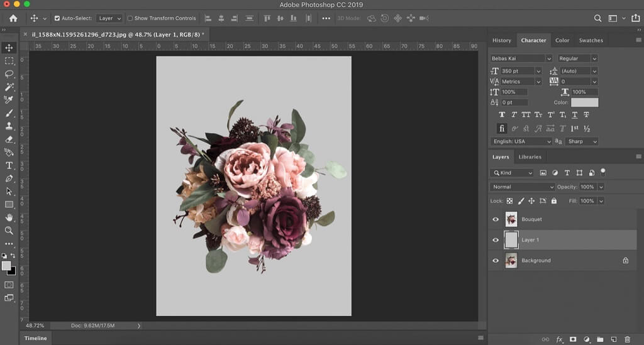The width and height of the screenshot is (644, 345).
Task: Toggle Faux Italic text style
Action: [514, 115]
